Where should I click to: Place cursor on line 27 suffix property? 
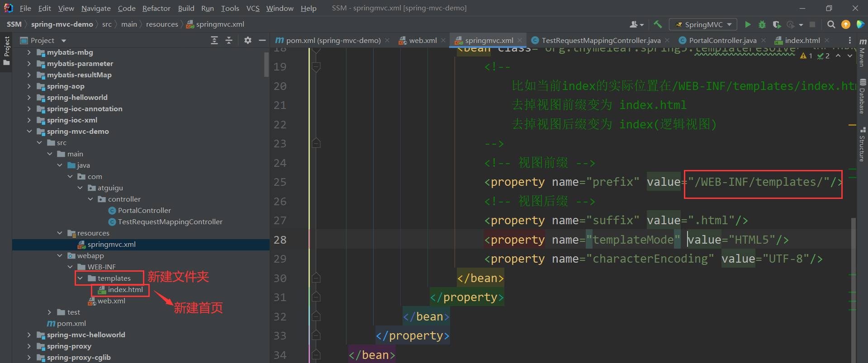pos(616,220)
